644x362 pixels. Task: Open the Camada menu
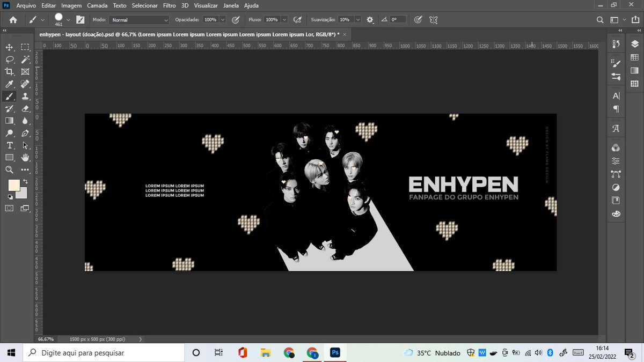pyautogui.click(x=97, y=6)
